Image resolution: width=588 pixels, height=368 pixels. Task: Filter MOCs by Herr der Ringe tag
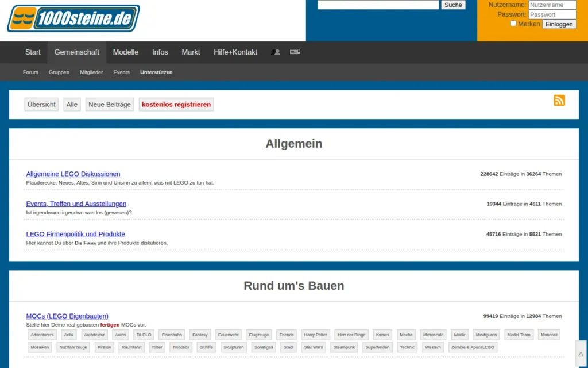(x=351, y=335)
